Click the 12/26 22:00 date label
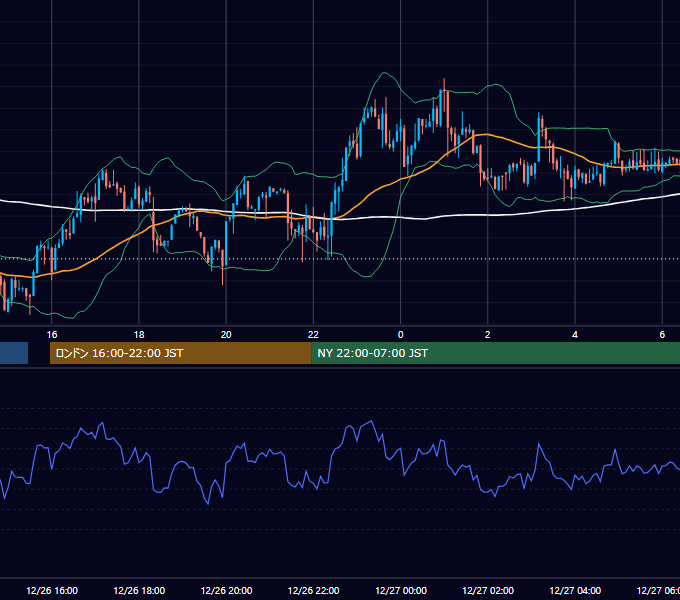Image resolution: width=680 pixels, height=600 pixels. pyautogui.click(x=314, y=590)
